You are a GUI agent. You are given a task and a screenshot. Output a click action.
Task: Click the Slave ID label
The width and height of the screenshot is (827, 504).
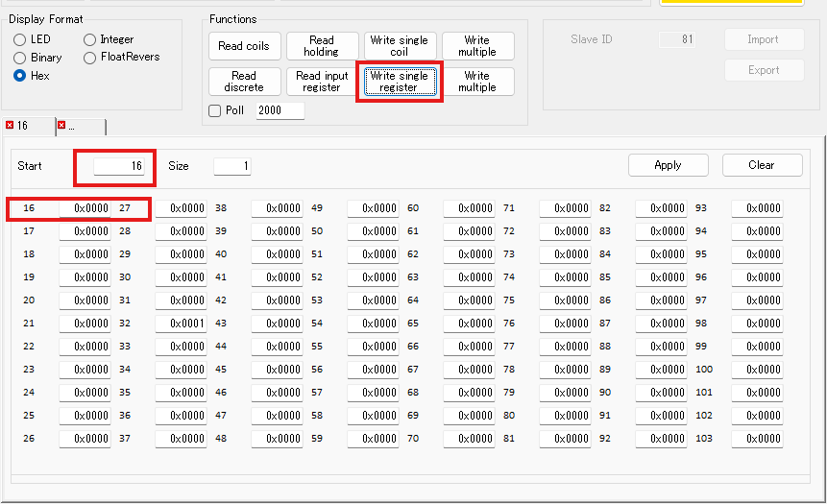592,39
